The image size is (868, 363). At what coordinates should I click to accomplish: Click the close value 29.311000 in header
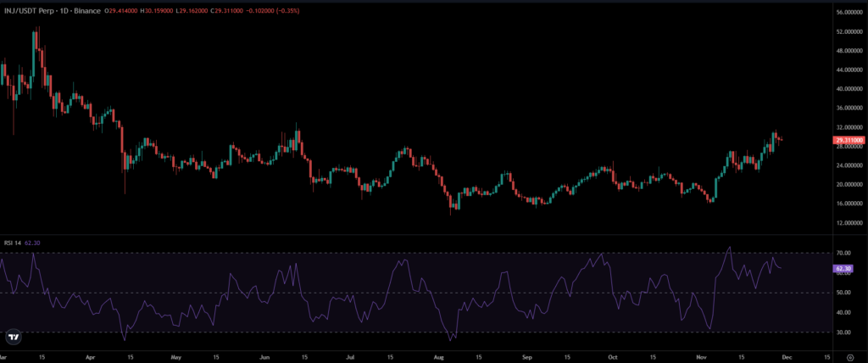(229, 10)
